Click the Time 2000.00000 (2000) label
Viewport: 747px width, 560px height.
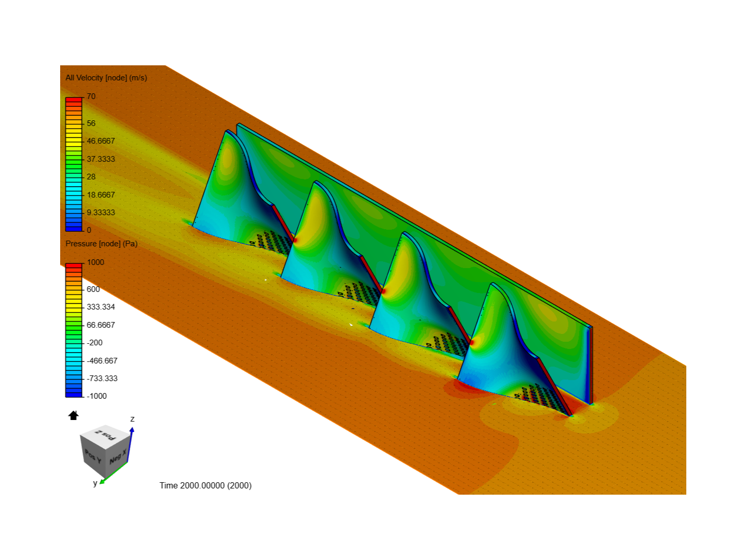(205, 486)
